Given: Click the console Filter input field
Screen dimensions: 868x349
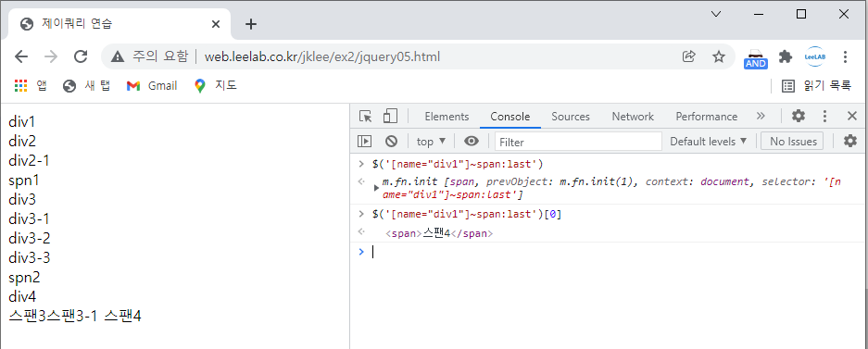Looking at the screenshot, I should pyautogui.click(x=578, y=142).
